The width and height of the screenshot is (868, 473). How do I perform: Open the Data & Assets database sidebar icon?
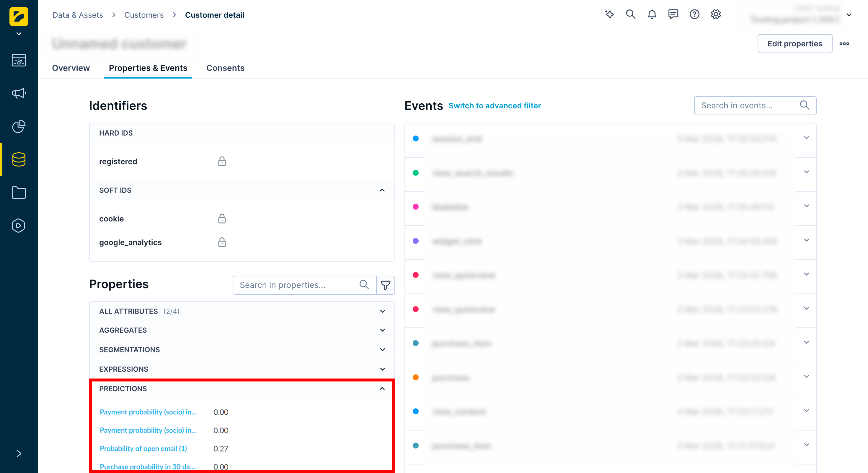pos(19,159)
